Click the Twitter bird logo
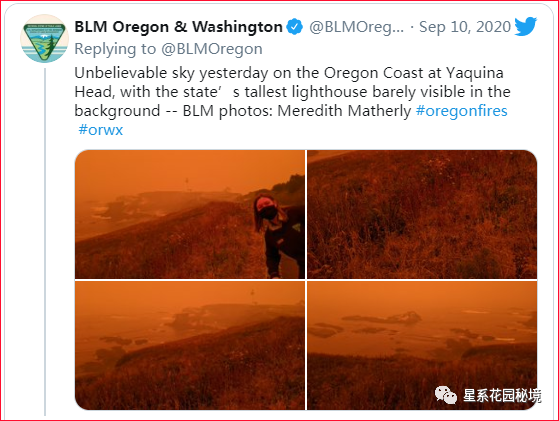Screen dimensions: 559x421 pyautogui.click(x=525, y=26)
